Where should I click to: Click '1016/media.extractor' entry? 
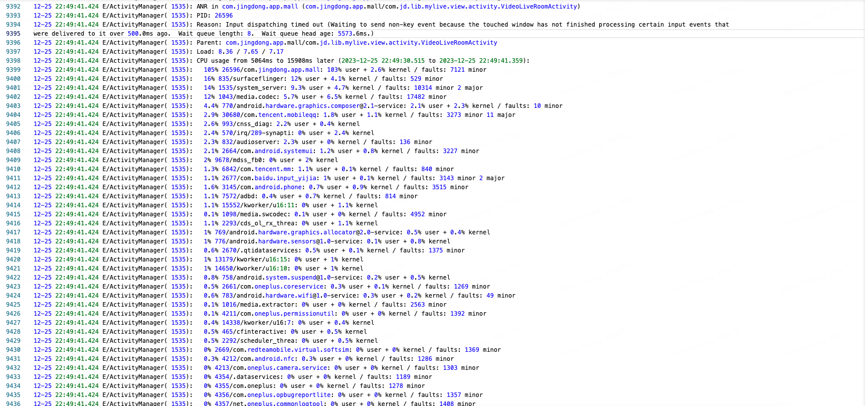(x=258, y=305)
